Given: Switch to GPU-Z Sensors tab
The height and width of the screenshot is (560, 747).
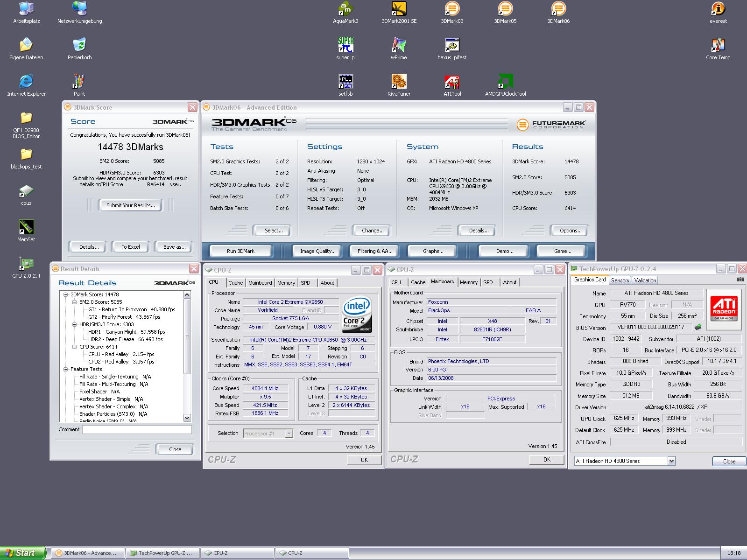Looking at the screenshot, I should [x=620, y=280].
